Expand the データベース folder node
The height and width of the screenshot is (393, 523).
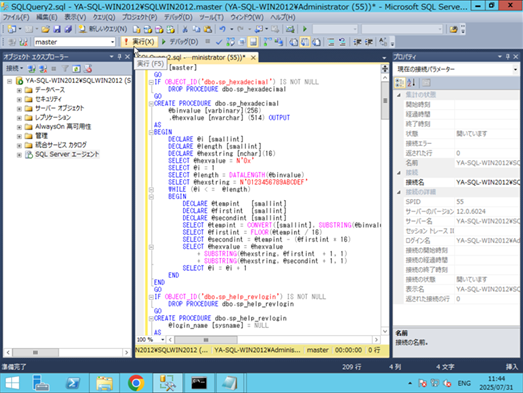19,90
